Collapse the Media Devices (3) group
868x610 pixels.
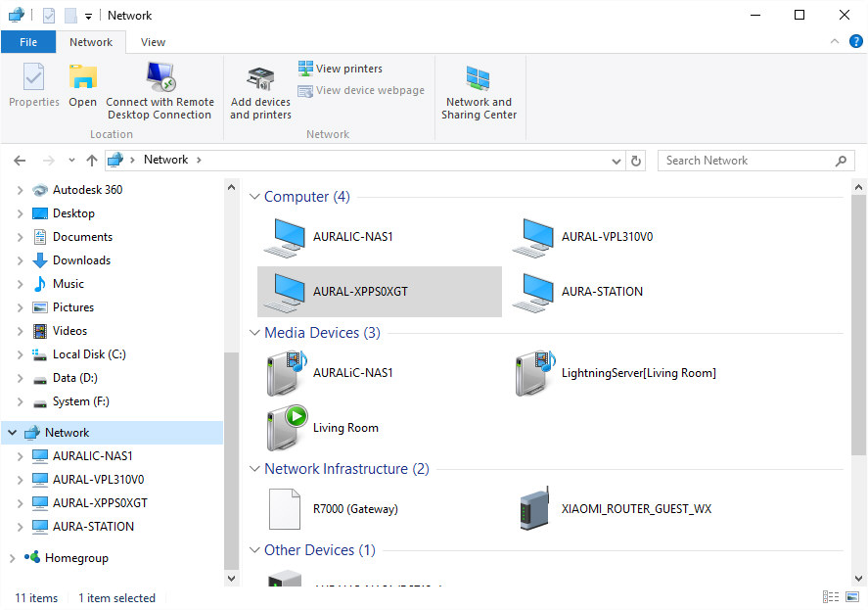(x=254, y=333)
